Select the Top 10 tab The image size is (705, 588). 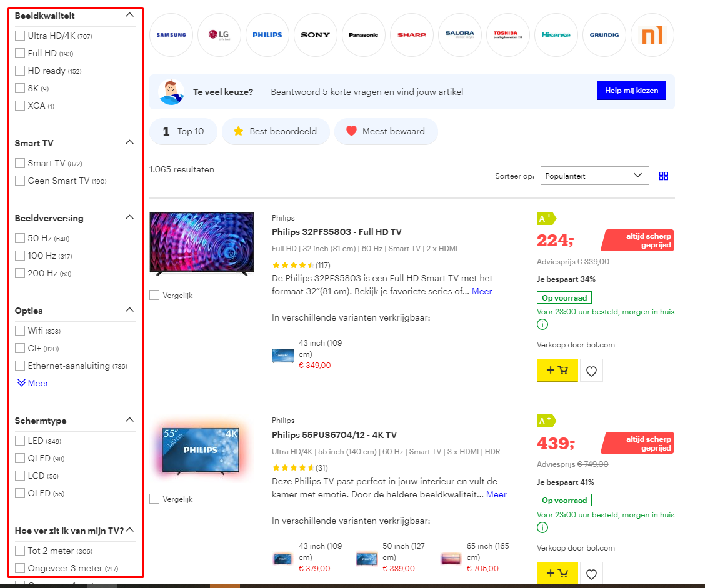click(x=183, y=132)
